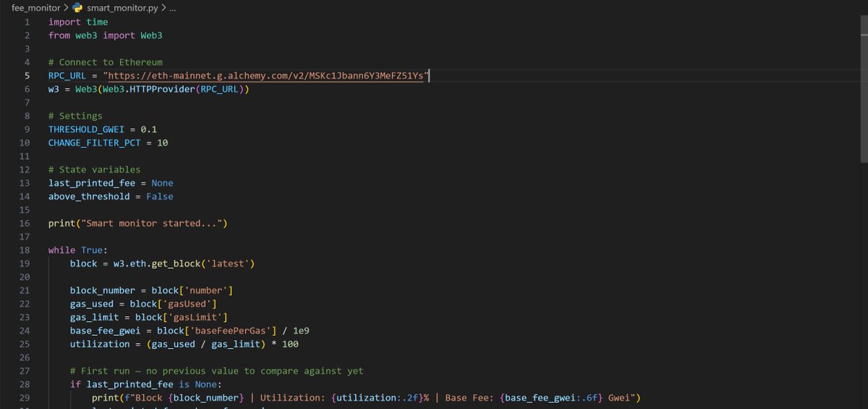Screen dimensions: 868x409
Task: Place cursor on 'import time' statement
Action: 78,22
